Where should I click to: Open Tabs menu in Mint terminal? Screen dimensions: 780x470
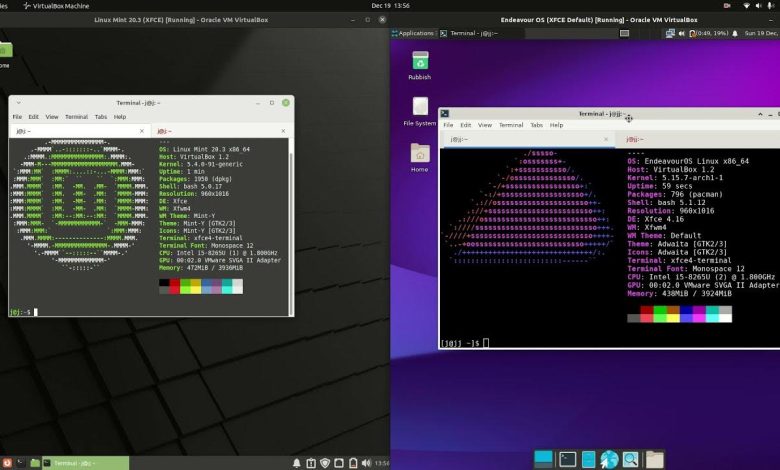pyautogui.click(x=101, y=117)
